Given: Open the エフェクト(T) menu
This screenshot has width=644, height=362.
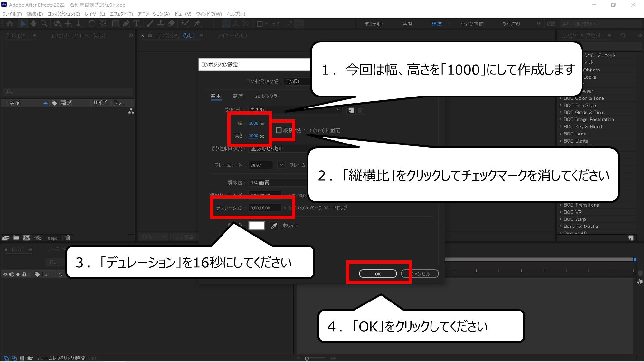Looking at the screenshot, I should tap(121, 14).
